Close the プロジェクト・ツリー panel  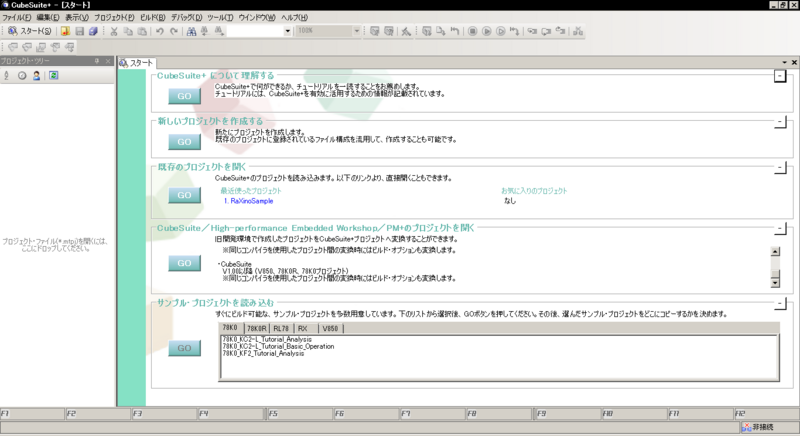click(x=108, y=61)
